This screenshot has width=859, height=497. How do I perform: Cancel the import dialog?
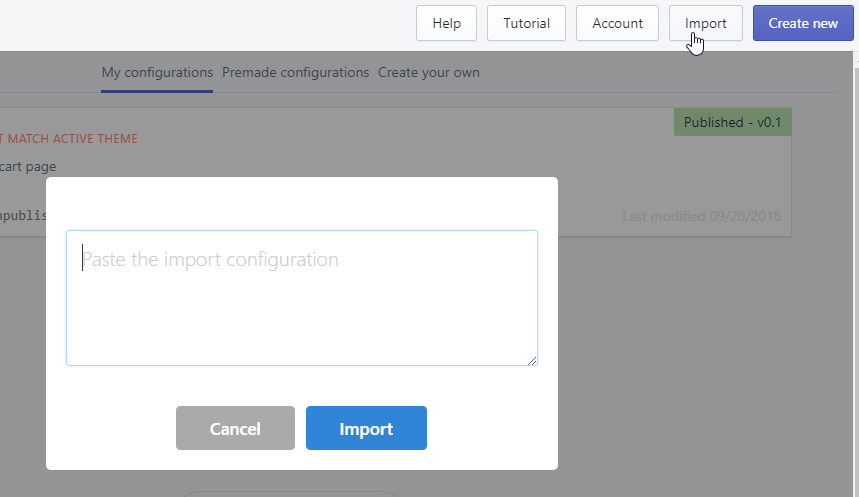pos(235,428)
